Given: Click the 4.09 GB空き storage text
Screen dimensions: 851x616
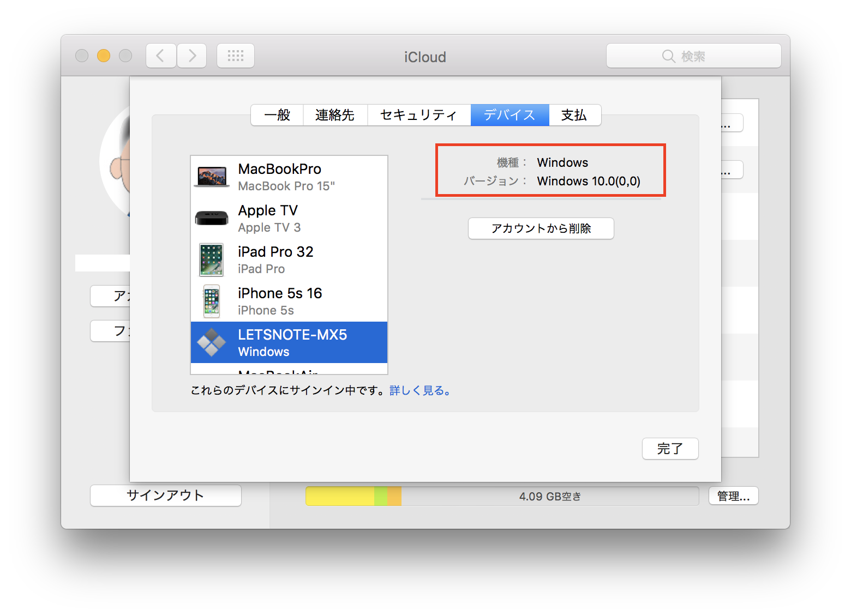Looking at the screenshot, I should [x=550, y=497].
